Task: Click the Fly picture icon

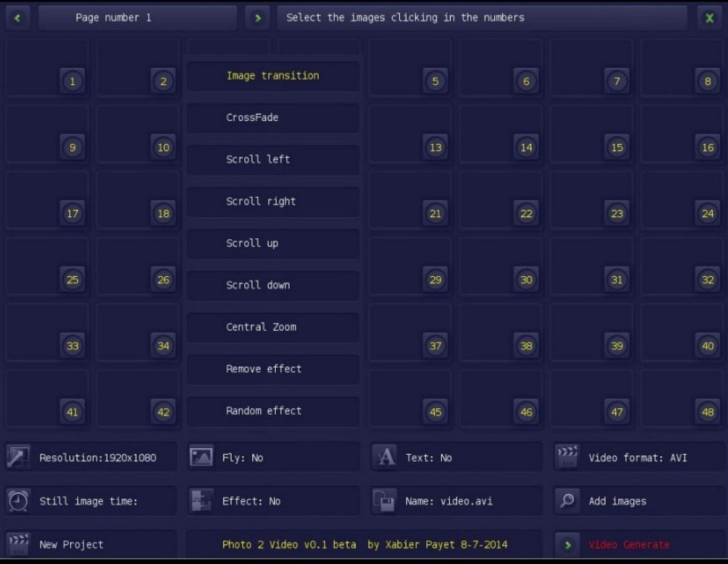Action: coord(201,457)
